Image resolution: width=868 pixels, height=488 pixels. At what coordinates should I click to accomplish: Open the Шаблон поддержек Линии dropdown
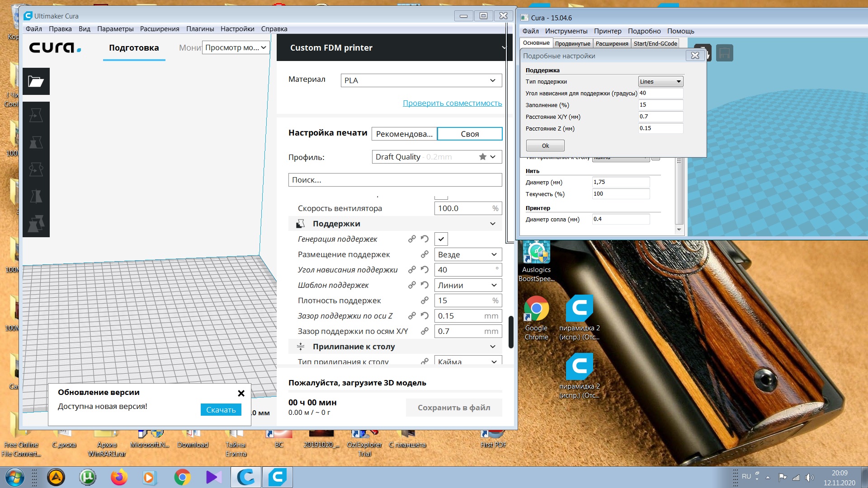(x=468, y=285)
